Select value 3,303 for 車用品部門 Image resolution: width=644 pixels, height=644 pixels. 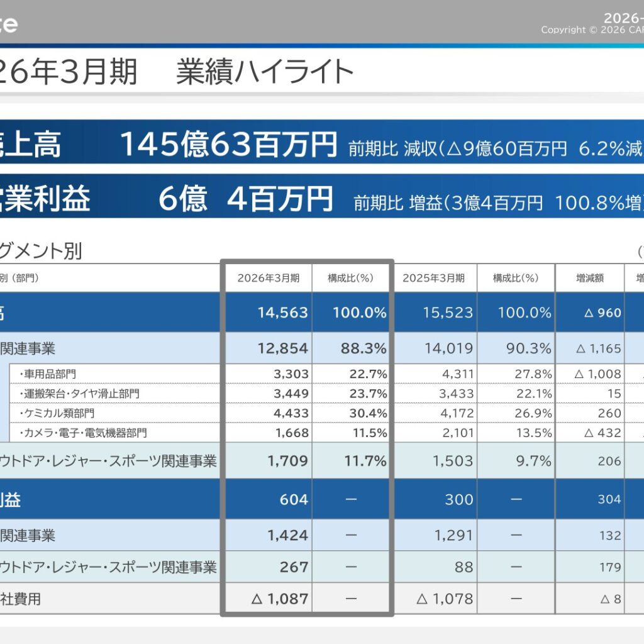point(291,374)
